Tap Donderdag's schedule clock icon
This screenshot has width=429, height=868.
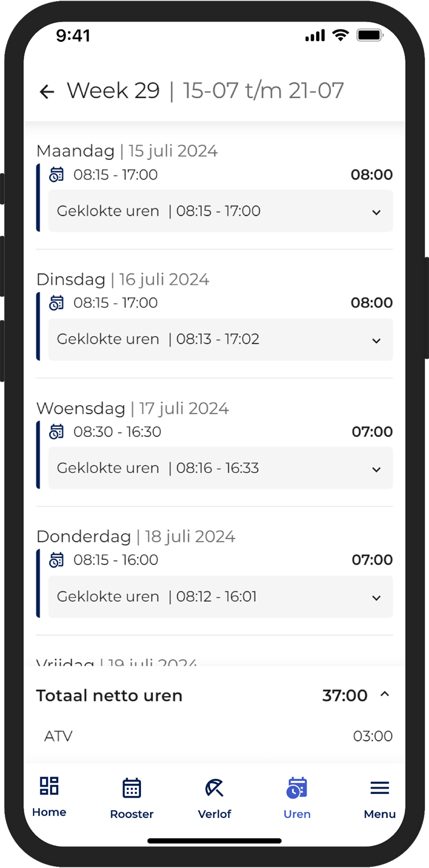tap(56, 560)
